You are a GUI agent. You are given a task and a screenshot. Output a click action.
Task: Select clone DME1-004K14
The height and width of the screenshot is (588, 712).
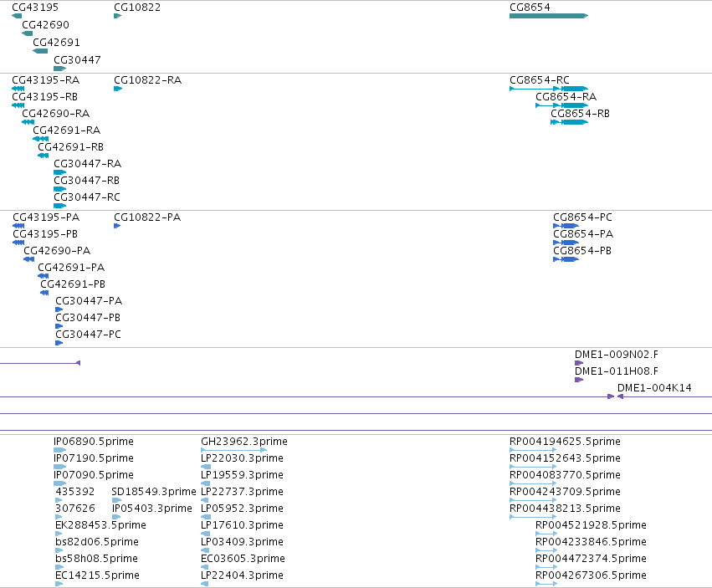[x=655, y=388]
